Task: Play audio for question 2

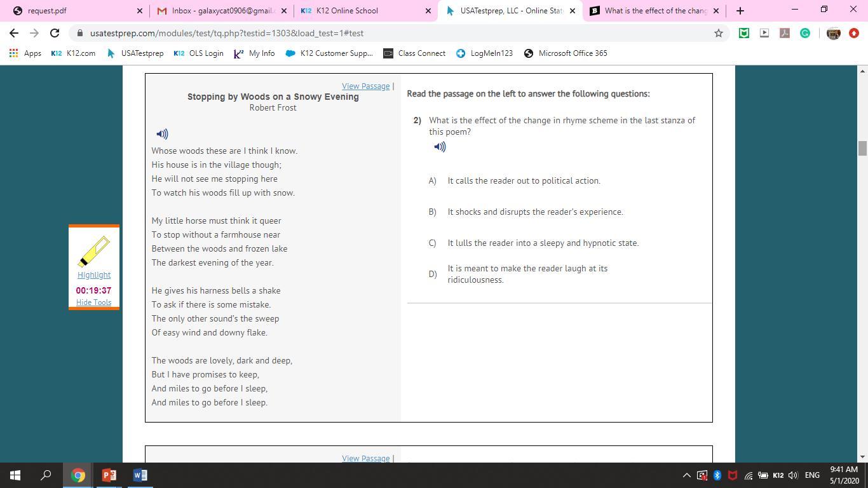Action: pyautogui.click(x=440, y=147)
